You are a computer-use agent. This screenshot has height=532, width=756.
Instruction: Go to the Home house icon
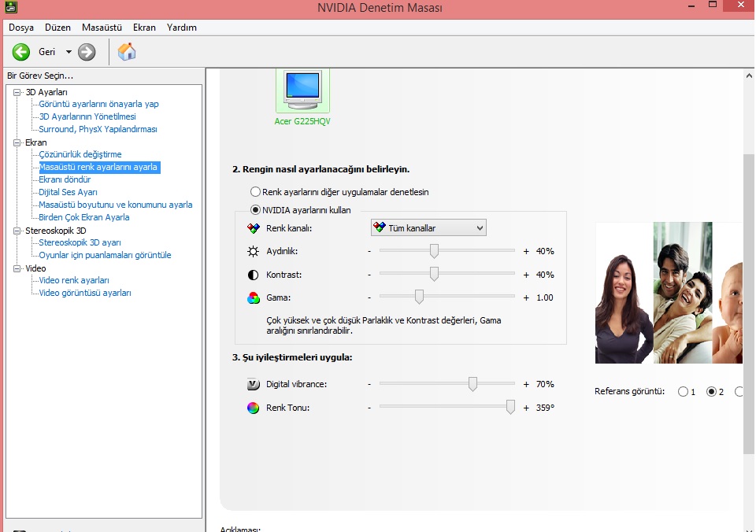127,52
